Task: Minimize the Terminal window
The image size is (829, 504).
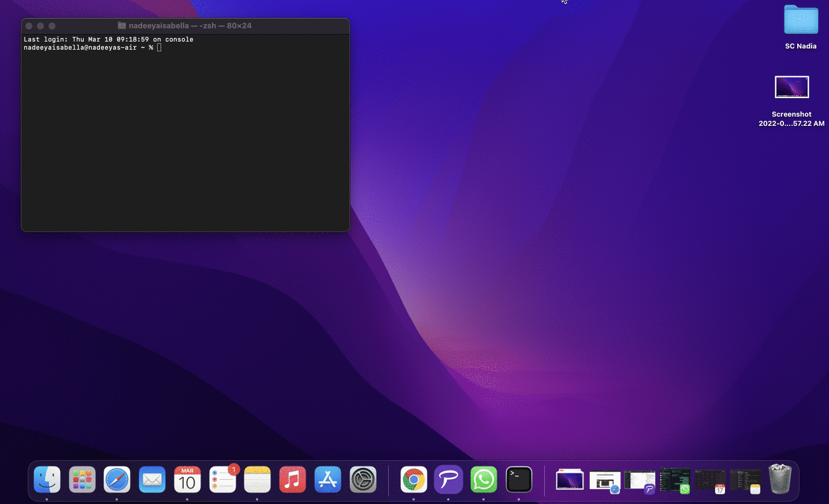Action: (x=40, y=26)
